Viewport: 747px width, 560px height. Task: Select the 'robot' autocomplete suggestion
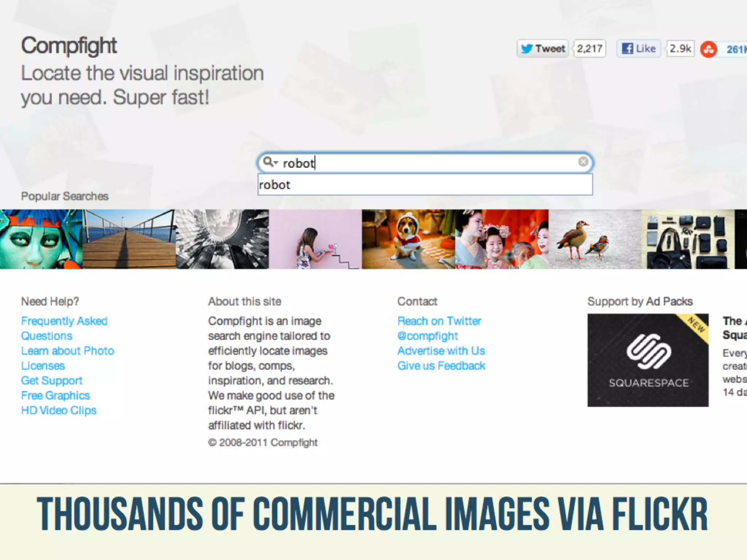tap(425, 185)
